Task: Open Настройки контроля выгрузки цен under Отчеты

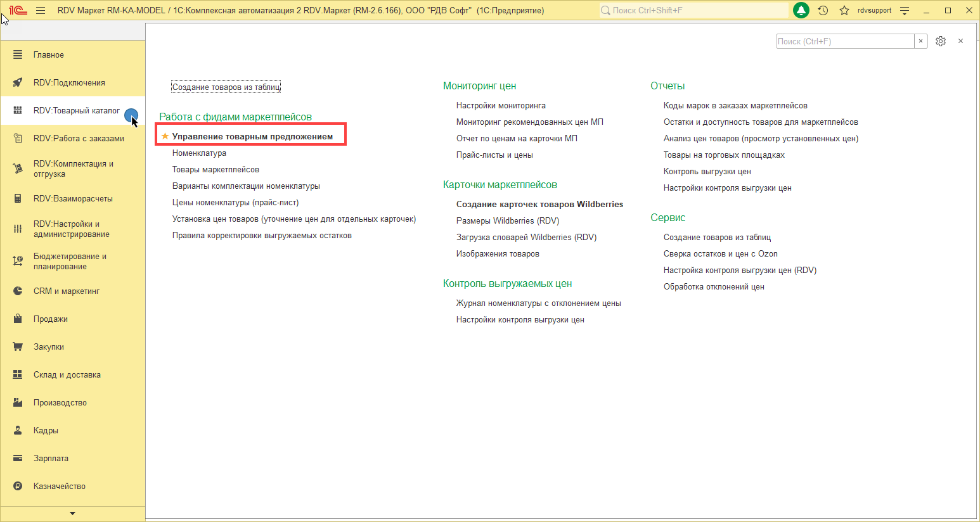Action: [728, 188]
